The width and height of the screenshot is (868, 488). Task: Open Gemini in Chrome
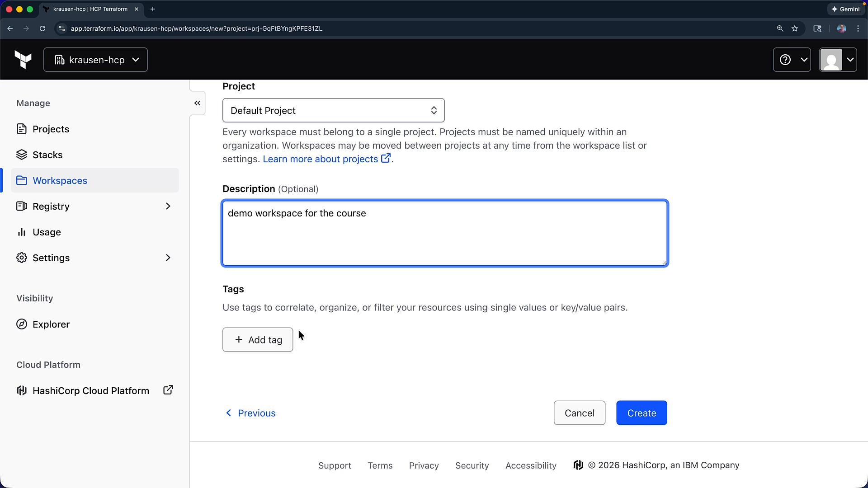pos(845,9)
